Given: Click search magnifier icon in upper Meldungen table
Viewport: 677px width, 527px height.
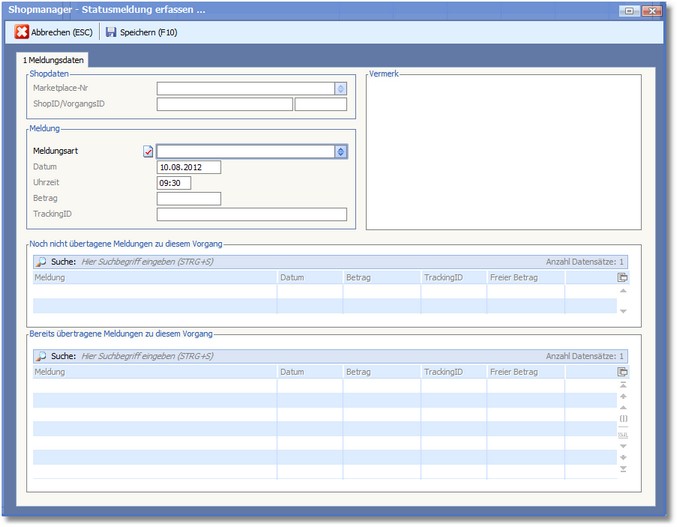Looking at the screenshot, I should (41, 262).
